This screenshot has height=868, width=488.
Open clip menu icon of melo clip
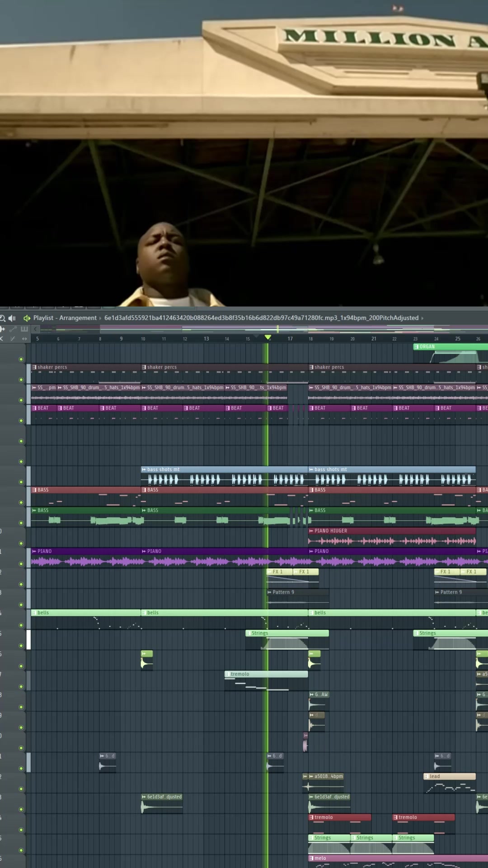[311, 858]
